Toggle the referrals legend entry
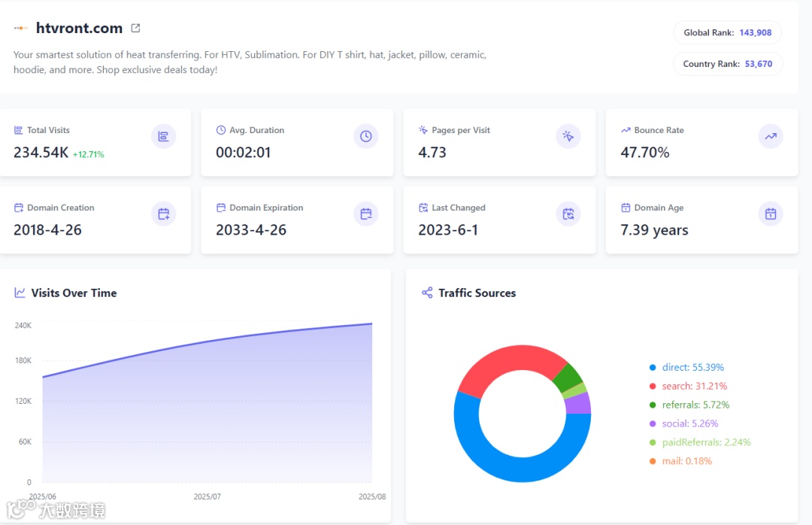812x525 pixels. pos(689,405)
